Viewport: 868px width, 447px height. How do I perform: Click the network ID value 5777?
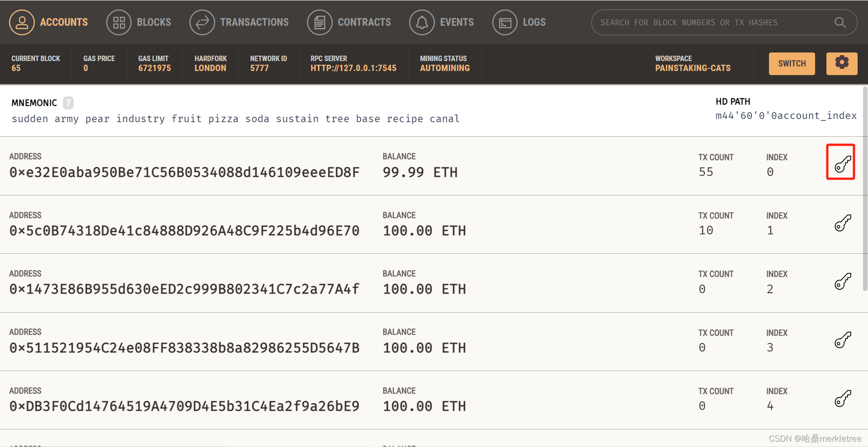point(259,68)
